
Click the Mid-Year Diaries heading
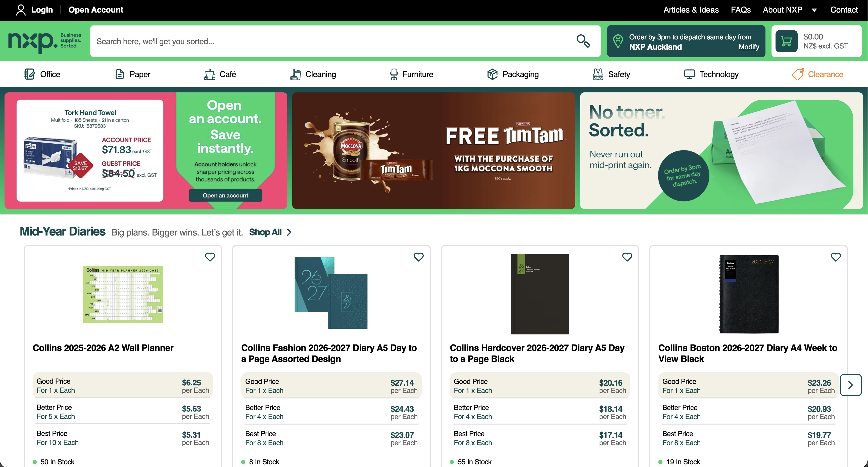pyautogui.click(x=63, y=232)
